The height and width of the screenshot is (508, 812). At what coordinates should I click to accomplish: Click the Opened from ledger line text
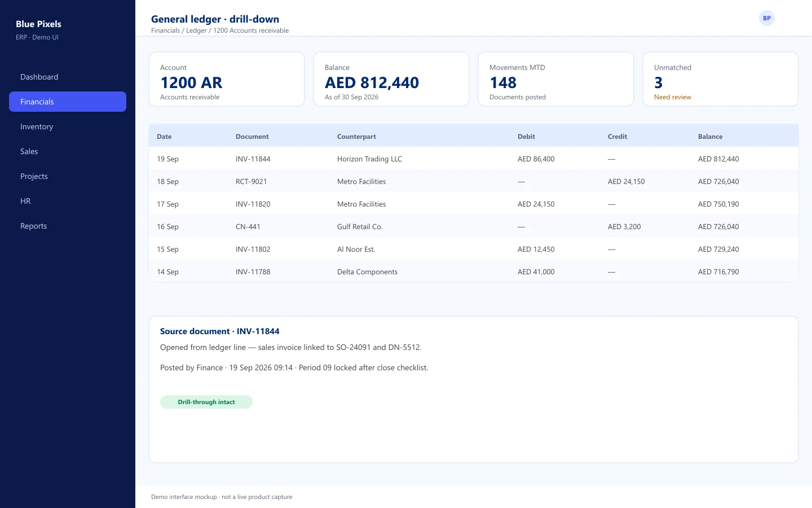coord(290,347)
